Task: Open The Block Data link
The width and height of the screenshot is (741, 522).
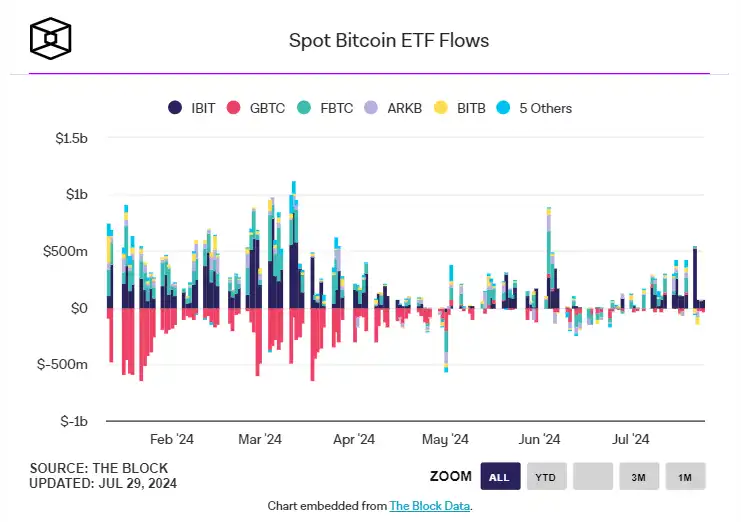Action: click(x=429, y=506)
